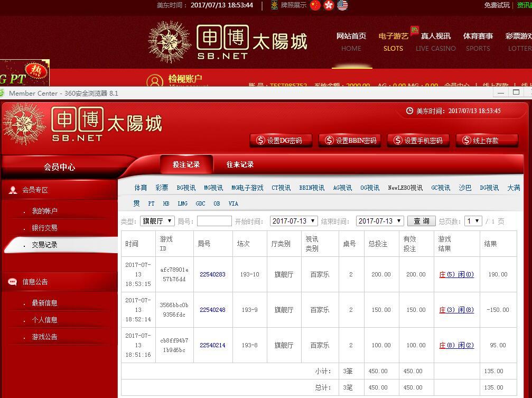Select the CT视讯 category link
The height and width of the screenshot is (398, 532).
[281, 188]
